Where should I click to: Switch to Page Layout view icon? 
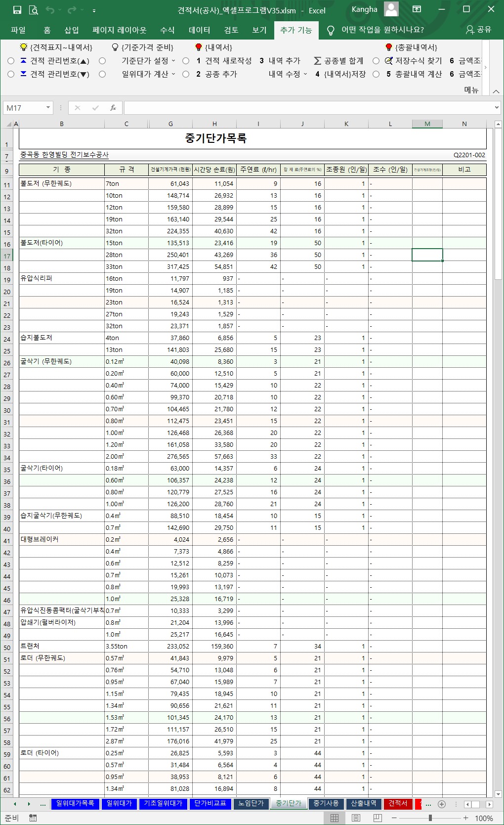coord(356,818)
